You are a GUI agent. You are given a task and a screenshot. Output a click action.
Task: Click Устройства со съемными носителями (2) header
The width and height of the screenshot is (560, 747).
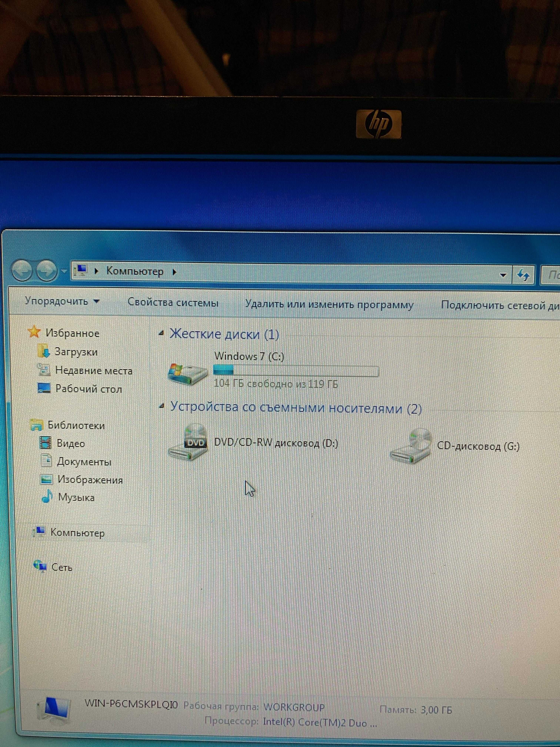coord(296,408)
